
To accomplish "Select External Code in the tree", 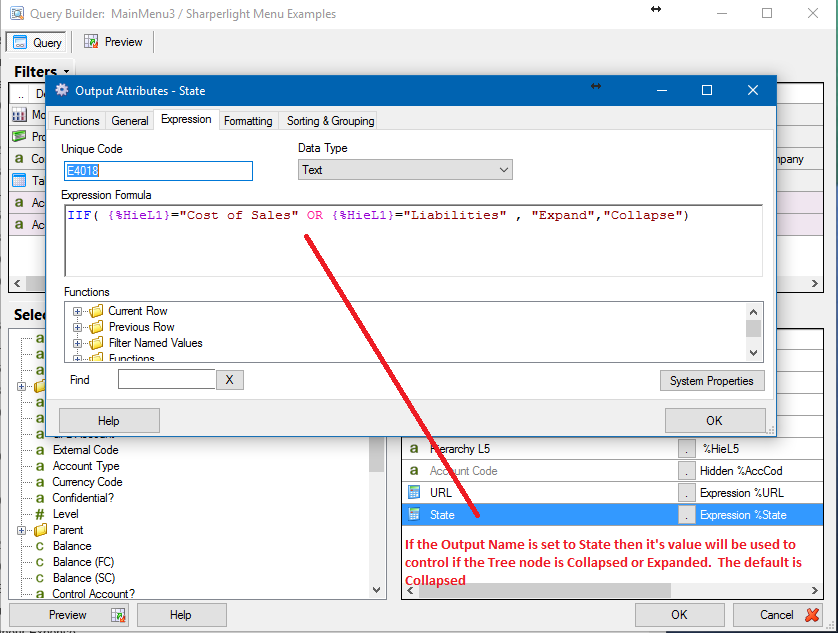I will pos(86,450).
